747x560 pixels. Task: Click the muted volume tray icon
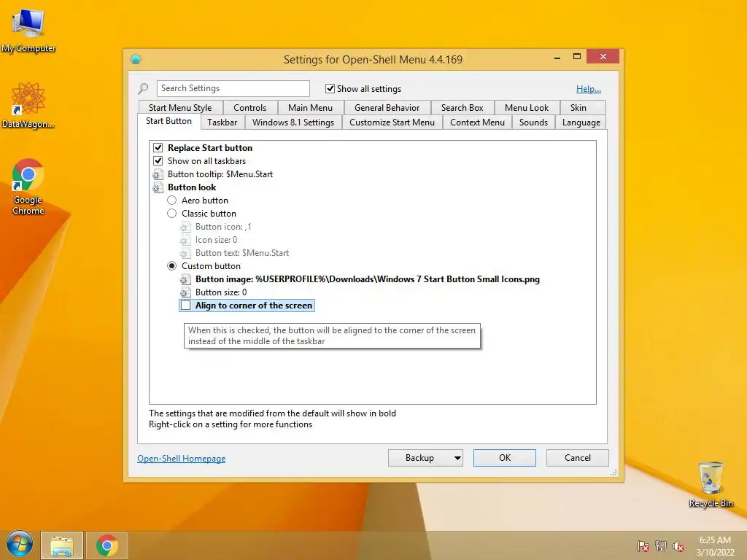click(678, 546)
